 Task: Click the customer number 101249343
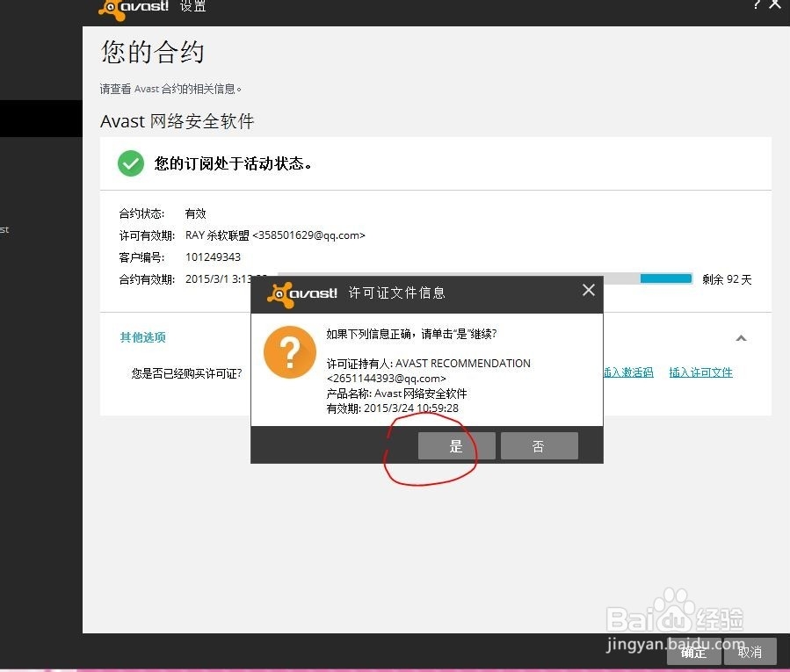point(214,257)
